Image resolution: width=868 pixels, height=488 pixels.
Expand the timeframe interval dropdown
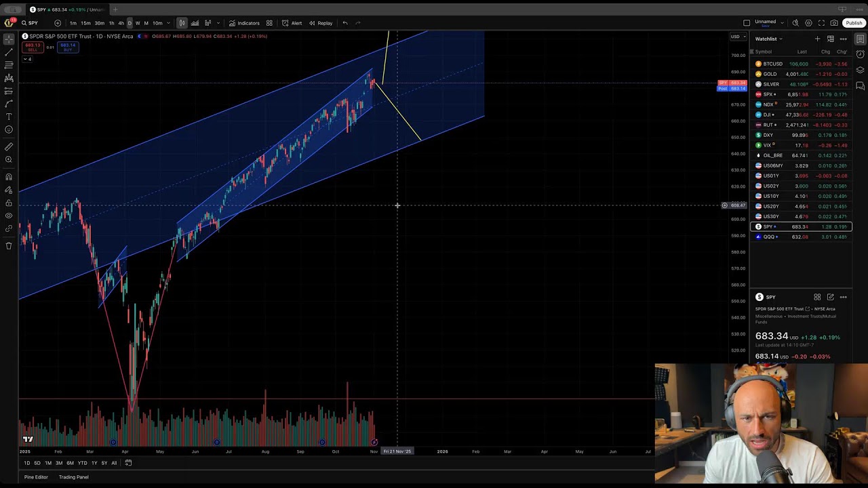coord(168,23)
